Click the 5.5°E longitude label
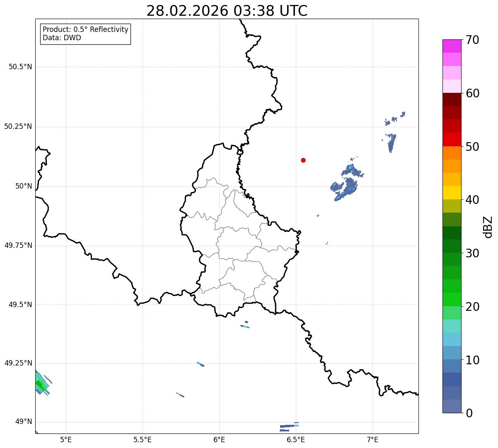498x448 pixels. point(143,439)
